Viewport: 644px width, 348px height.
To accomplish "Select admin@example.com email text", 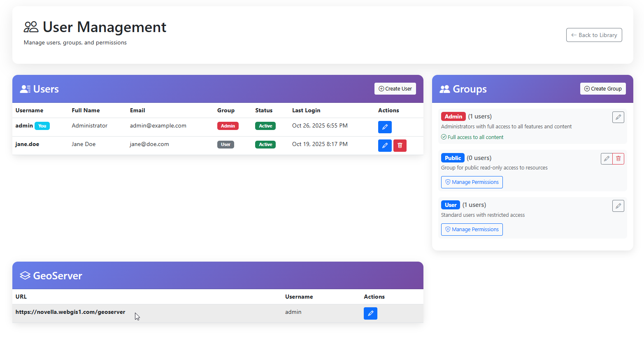I will coord(158,126).
